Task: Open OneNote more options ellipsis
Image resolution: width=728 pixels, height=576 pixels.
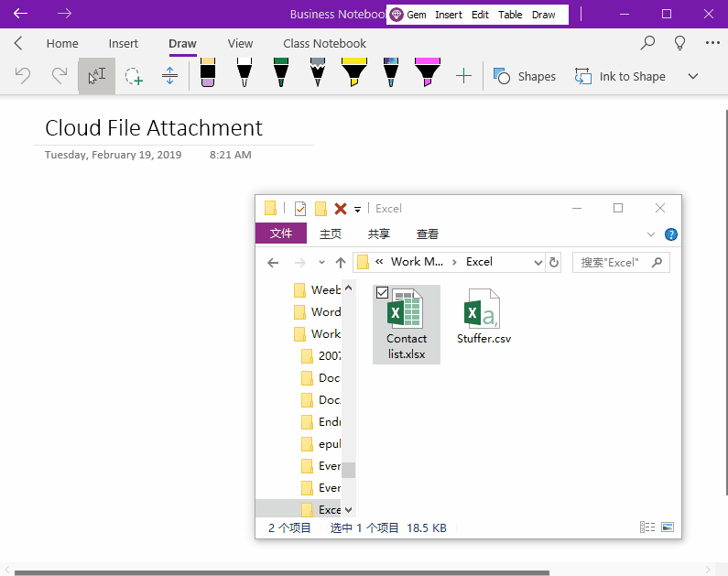Action: (712, 43)
